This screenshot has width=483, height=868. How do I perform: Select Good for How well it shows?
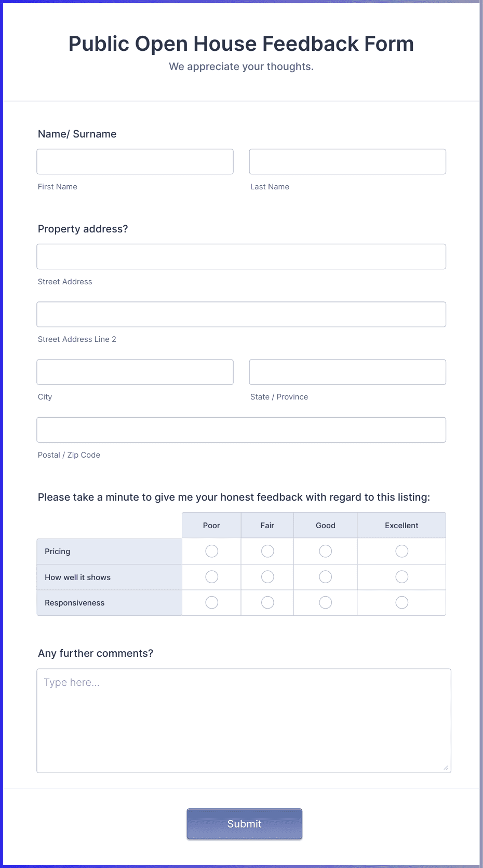tap(326, 577)
